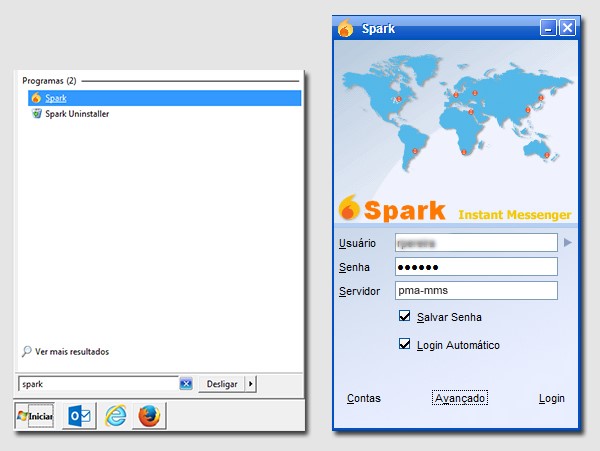Clear the search box with the X icon
Image resolution: width=600 pixels, height=451 pixels.
[x=186, y=384]
